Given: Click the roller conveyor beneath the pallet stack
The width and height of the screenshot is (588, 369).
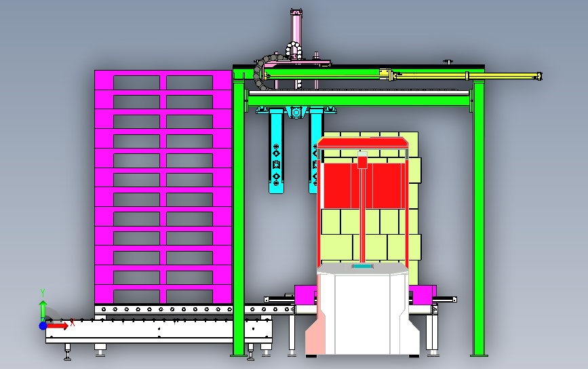Looking at the screenshot, I should click(195, 309).
